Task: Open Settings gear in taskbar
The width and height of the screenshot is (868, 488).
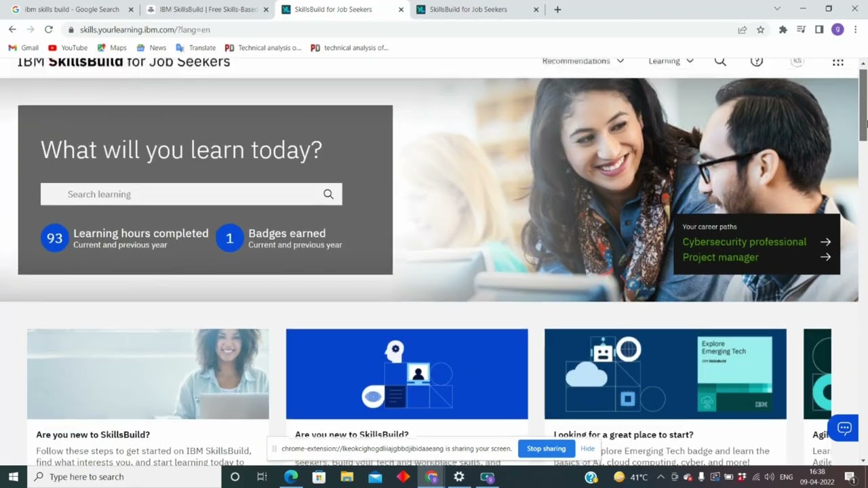Action: pos(459,476)
